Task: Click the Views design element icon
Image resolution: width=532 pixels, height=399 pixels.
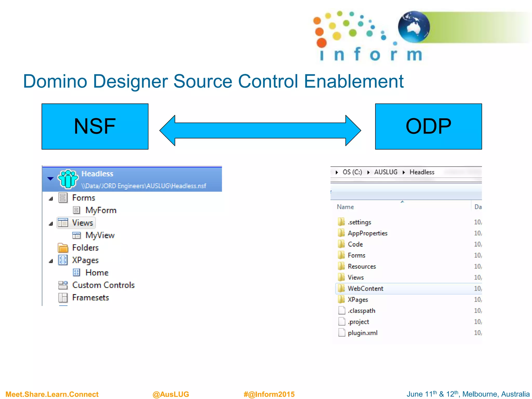Action: pos(63,223)
